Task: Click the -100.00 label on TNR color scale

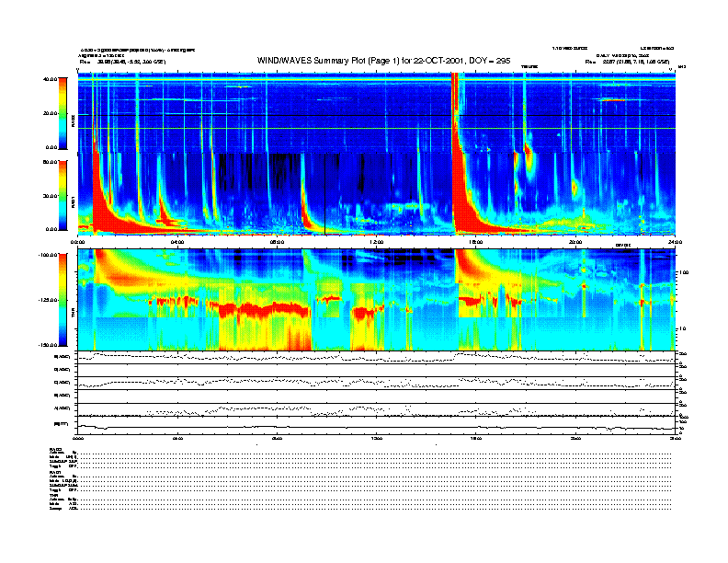Action: coord(48,255)
